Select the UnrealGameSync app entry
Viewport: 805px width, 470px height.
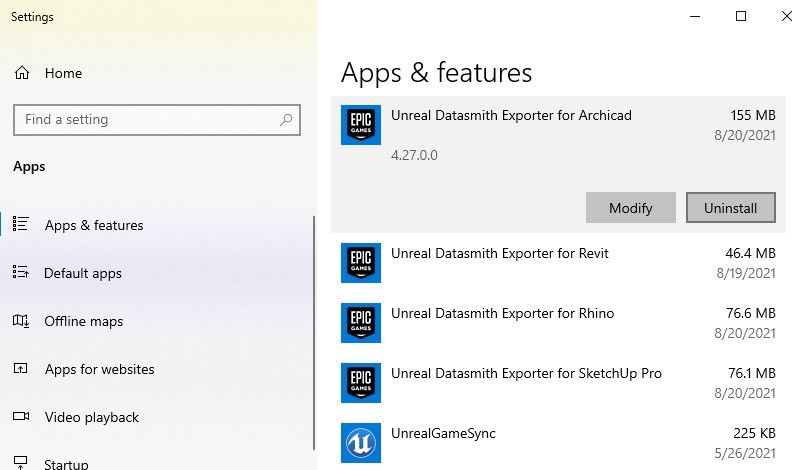point(443,434)
